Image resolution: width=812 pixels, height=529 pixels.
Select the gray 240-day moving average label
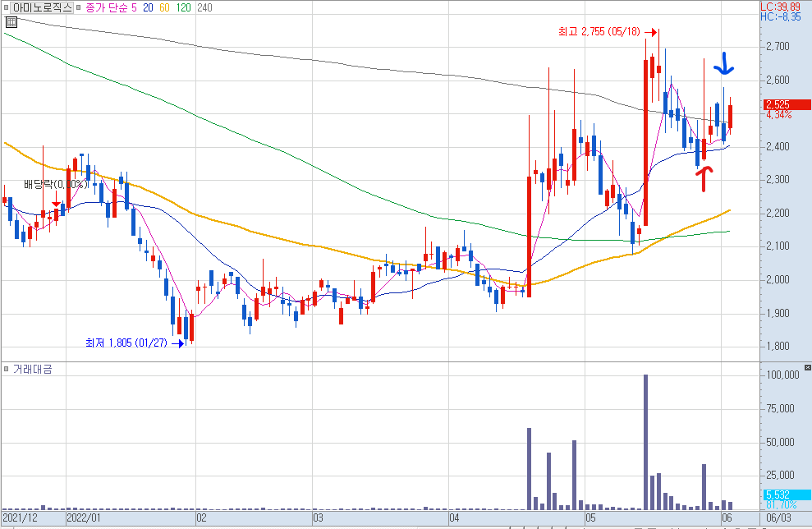click(x=204, y=7)
